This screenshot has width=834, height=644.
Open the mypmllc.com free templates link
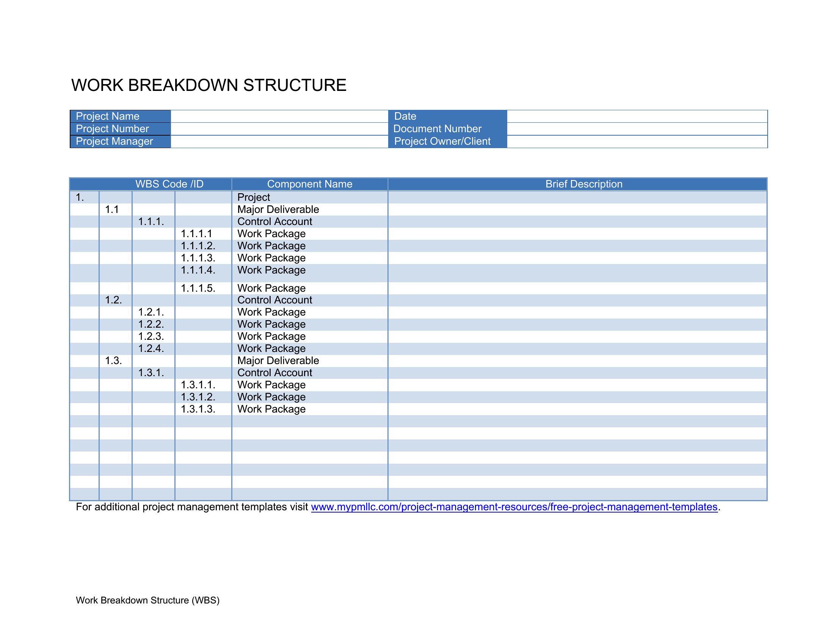(514, 506)
